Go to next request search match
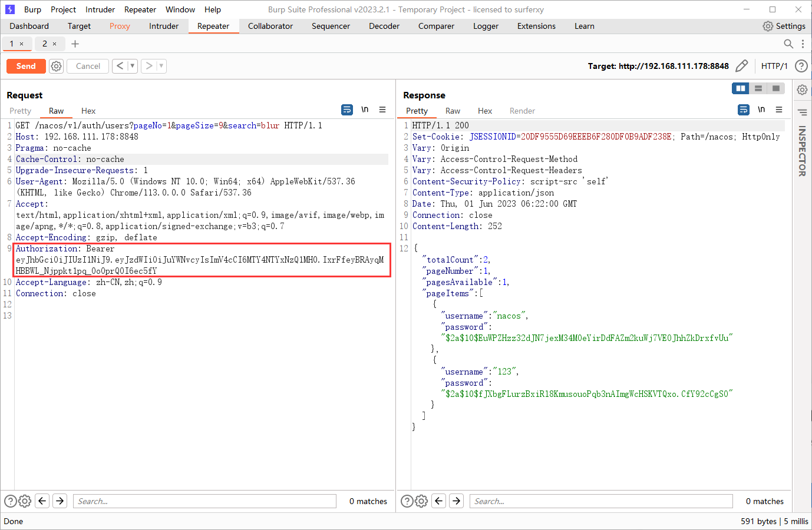This screenshot has width=812, height=530. coord(60,501)
